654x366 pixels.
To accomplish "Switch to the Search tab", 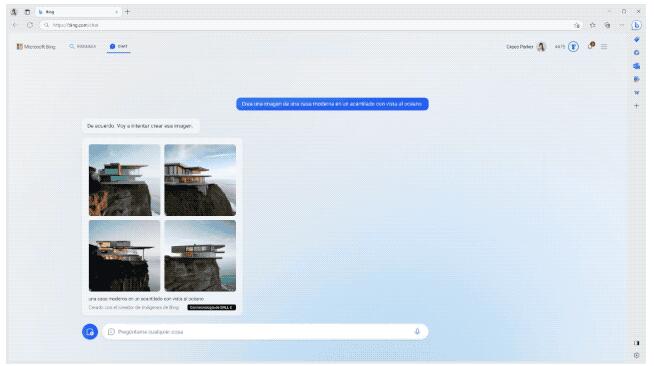I will [83, 46].
